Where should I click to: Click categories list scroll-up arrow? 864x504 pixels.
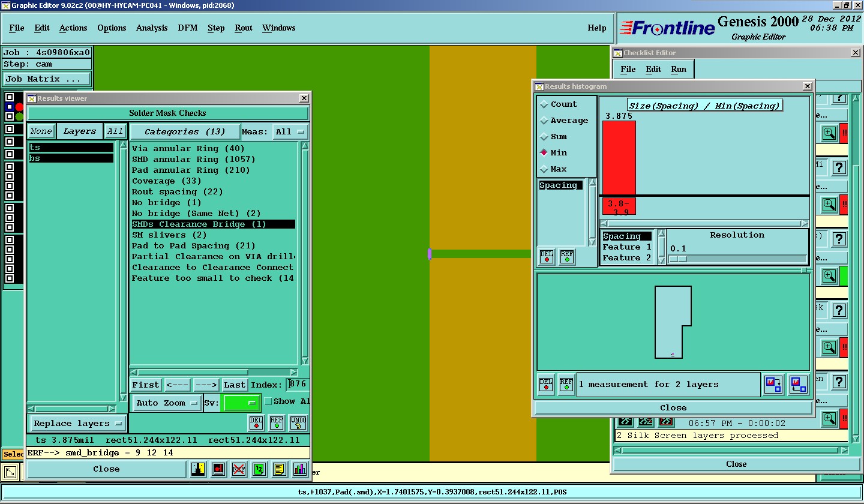[305, 146]
